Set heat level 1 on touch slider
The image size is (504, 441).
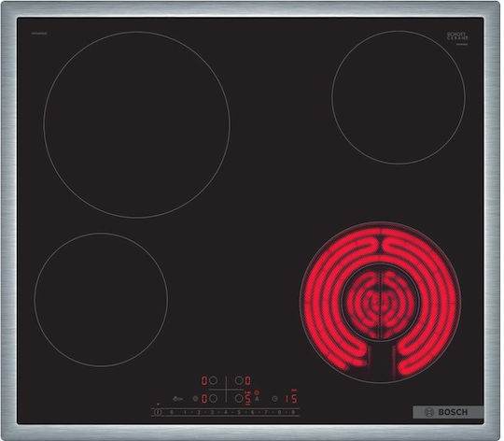click(185, 412)
